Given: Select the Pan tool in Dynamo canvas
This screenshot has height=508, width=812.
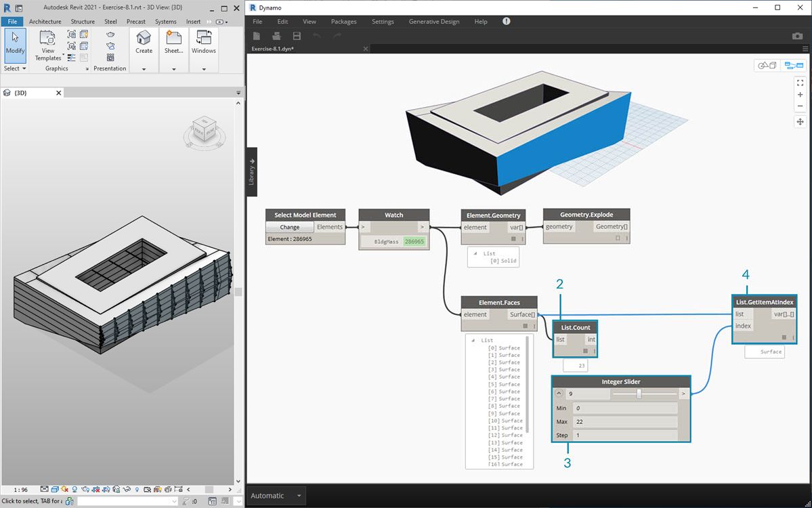Looking at the screenshot, I should [x=800, y=122].
